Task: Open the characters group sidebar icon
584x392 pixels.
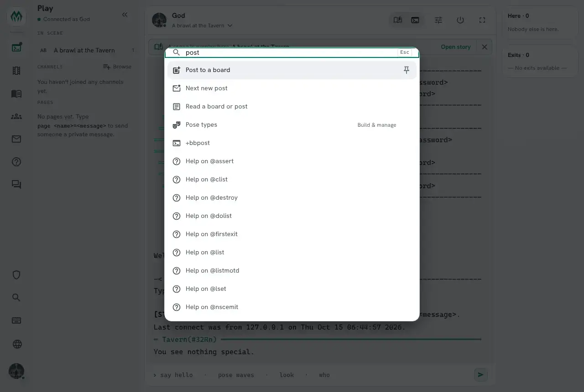Action: tap(16, 116)
